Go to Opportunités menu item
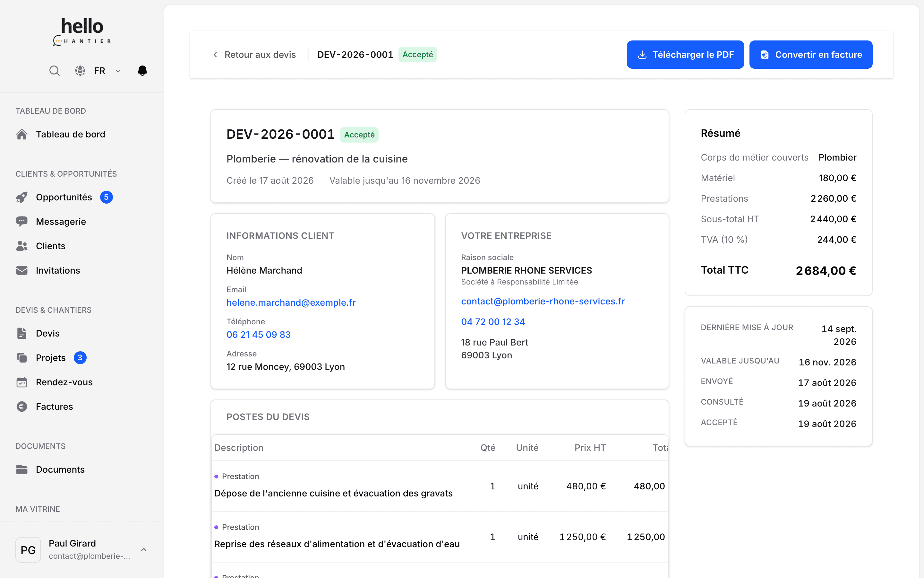This screenshot has height=578, width=924. 64,197
